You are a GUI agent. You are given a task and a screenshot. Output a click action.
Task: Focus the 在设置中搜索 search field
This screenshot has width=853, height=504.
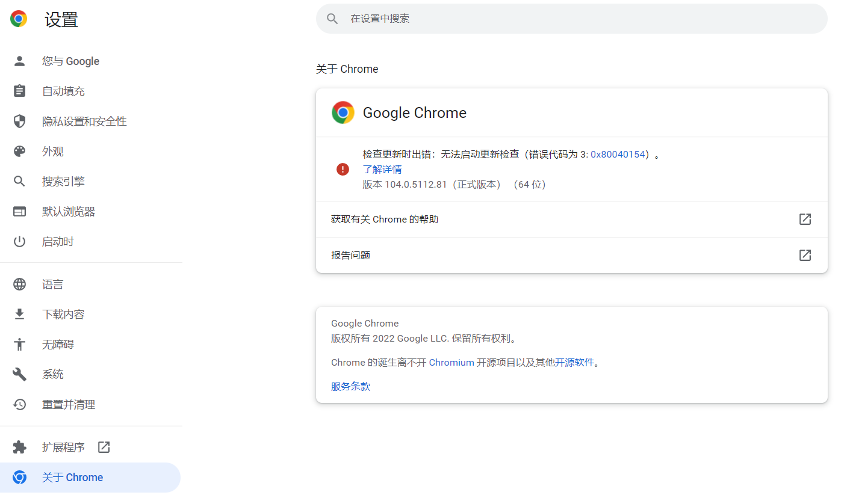(x=572, y=19)
